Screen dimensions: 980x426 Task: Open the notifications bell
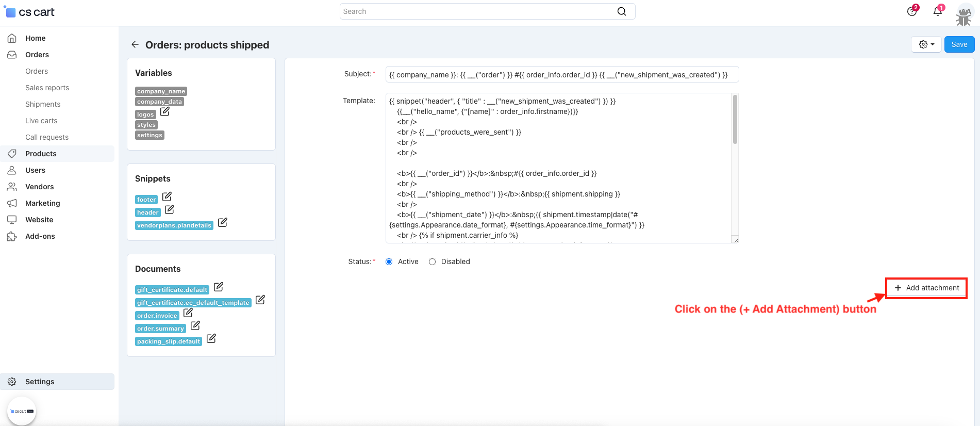coord(938,11)
